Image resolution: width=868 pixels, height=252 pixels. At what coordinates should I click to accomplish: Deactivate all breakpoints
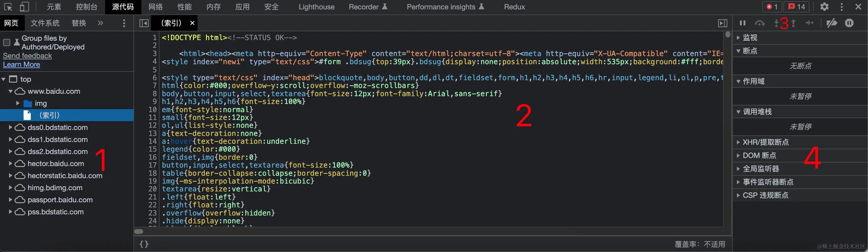coord(832,23)
